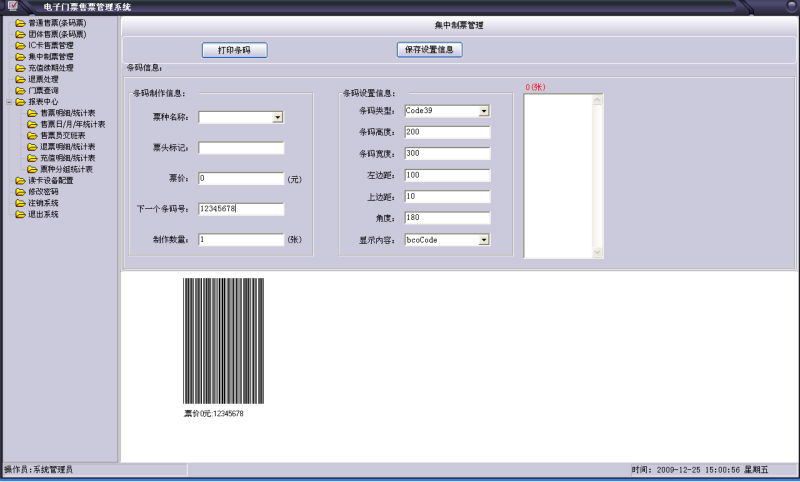This screenshot has width=800, height=482.
Task: Select 售票日/月/年统计表 report
Action: (x=72, y=124)
